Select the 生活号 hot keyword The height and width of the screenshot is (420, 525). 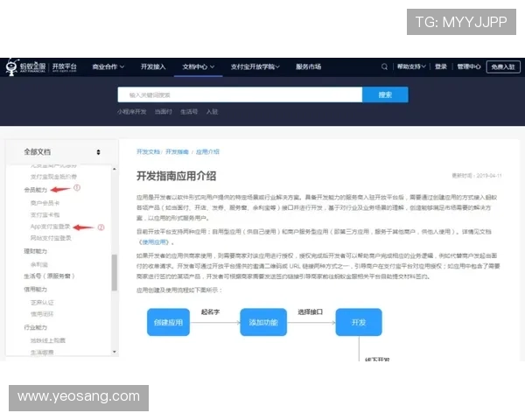(189, 112)
